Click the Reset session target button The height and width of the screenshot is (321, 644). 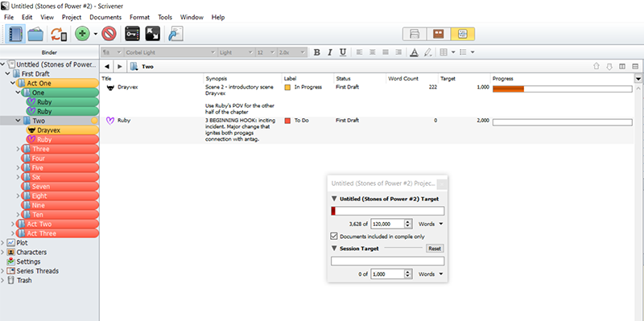pos(435,249)
